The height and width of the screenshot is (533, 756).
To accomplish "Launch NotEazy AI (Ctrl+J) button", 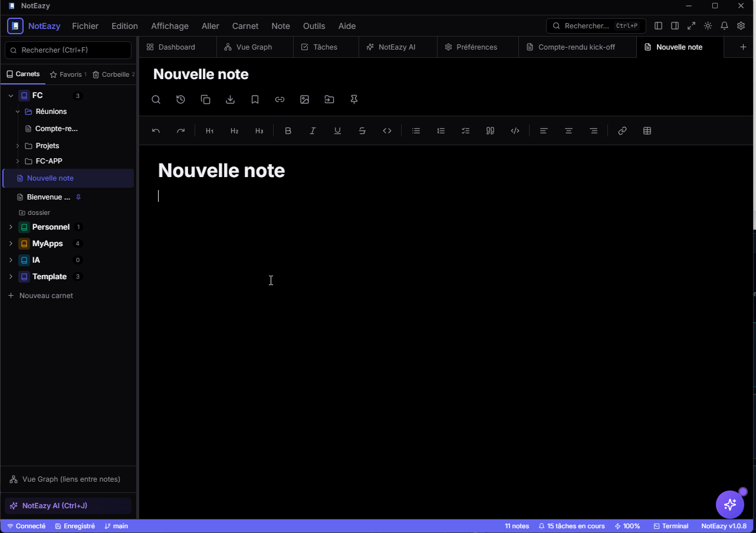I will point(68,506).
